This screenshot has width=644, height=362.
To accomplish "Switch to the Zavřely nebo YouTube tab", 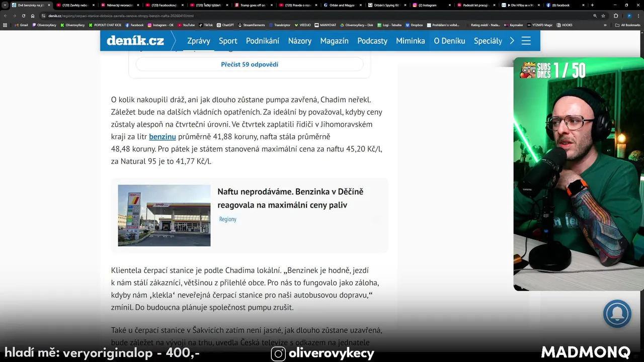I will (x=74, y=5).
